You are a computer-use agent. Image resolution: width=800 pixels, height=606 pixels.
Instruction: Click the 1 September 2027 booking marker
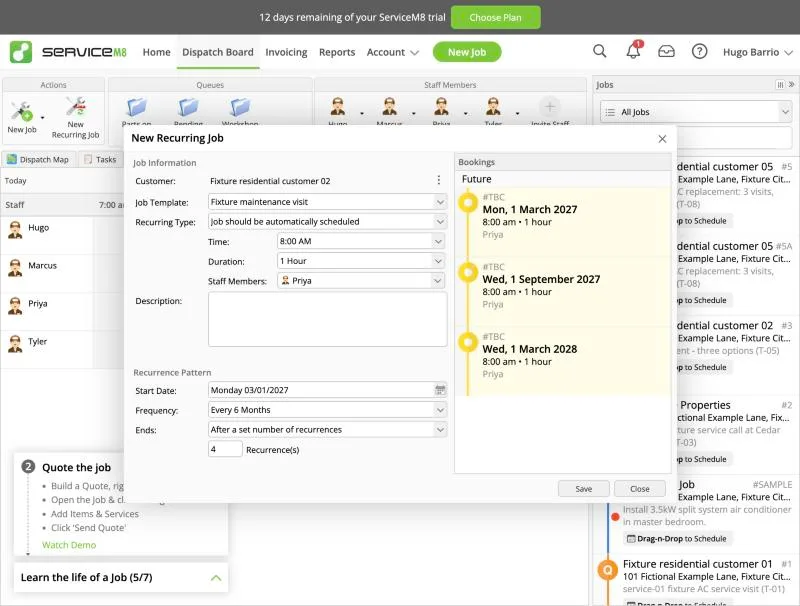coord(468,272)
